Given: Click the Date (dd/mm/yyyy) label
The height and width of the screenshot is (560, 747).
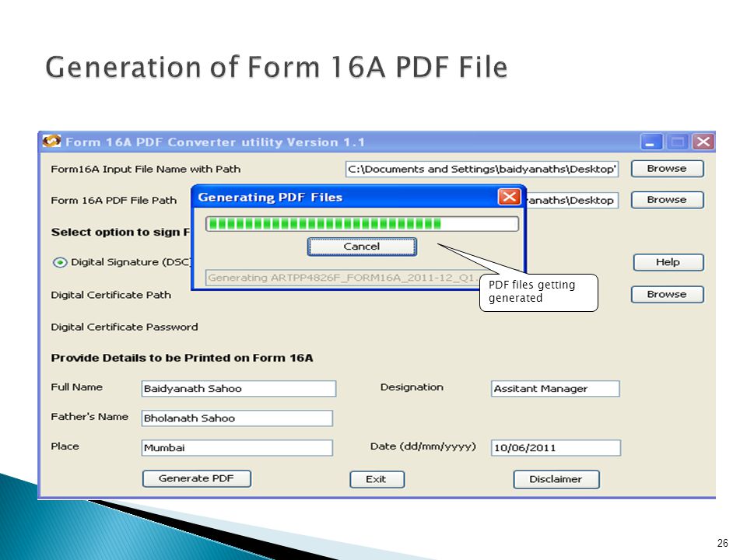Looking at the screenshot, I should (x=423, y=446).
